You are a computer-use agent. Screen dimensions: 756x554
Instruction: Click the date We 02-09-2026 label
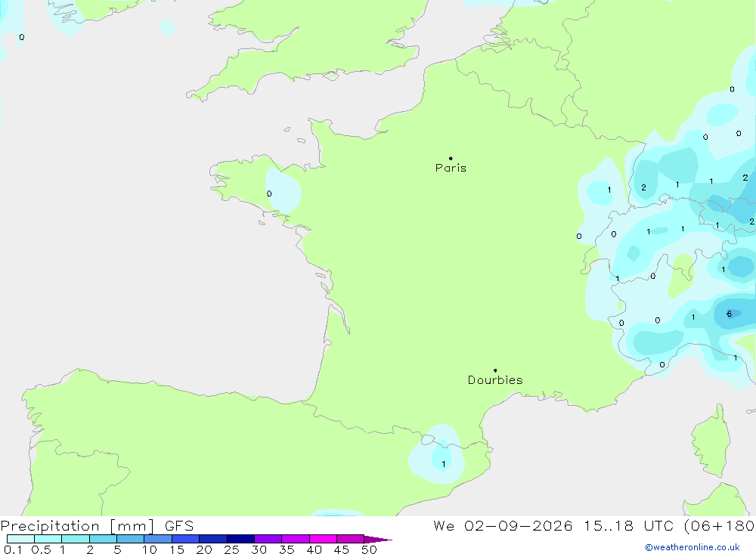(503, 525)
